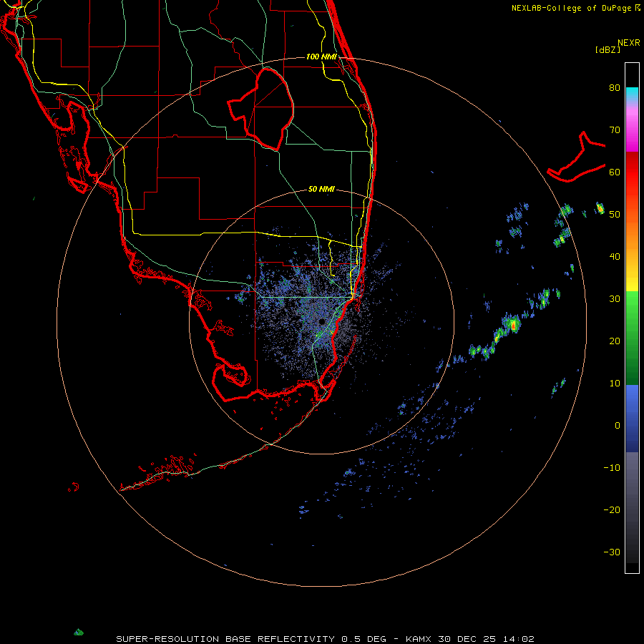
Task: Click the 60 value on dBZ scale
Action: click(x=615, y=172)
